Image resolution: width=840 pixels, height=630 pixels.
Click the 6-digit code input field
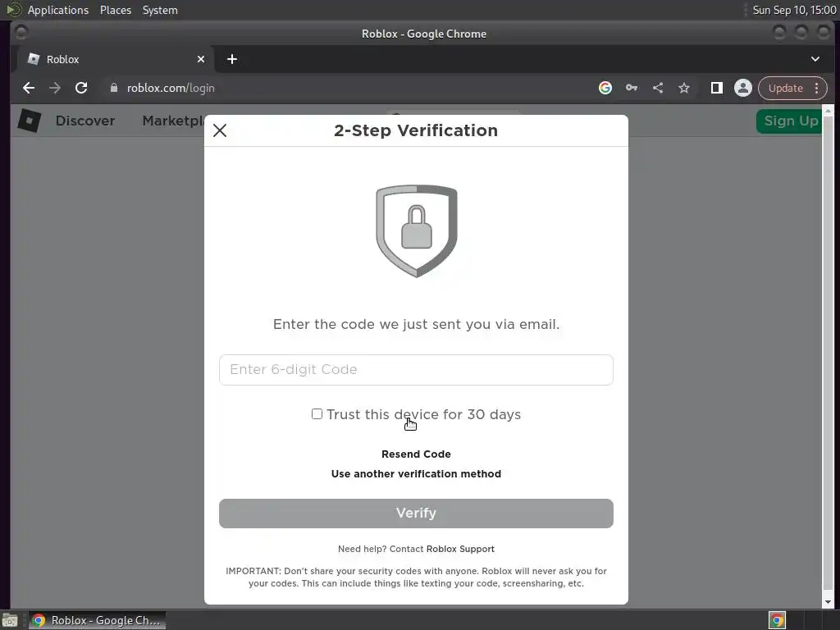click(x=416, y=370)
